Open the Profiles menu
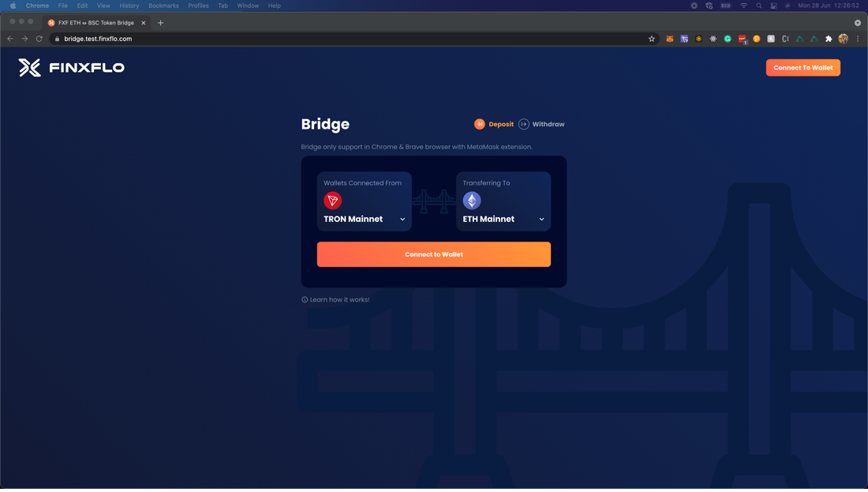This screenshot has width=868, height=492. point(198,6)
